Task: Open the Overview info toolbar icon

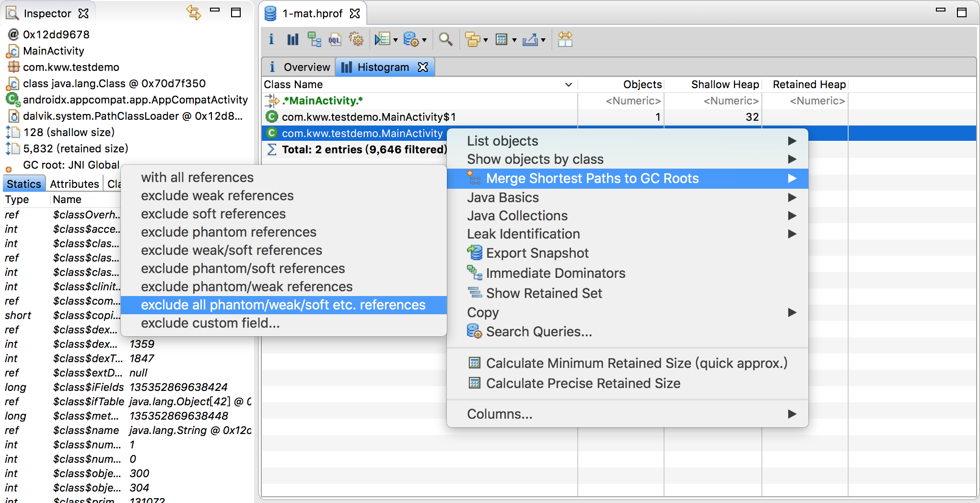Action: coord(271,39)
